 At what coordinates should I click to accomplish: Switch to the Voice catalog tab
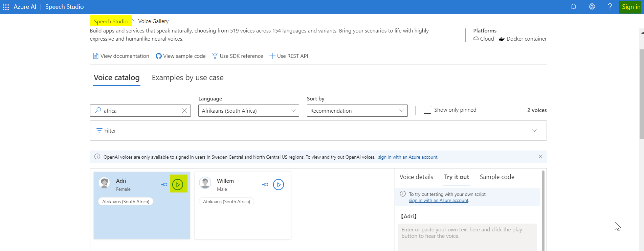pyautogui.click(x=117, y=78)
